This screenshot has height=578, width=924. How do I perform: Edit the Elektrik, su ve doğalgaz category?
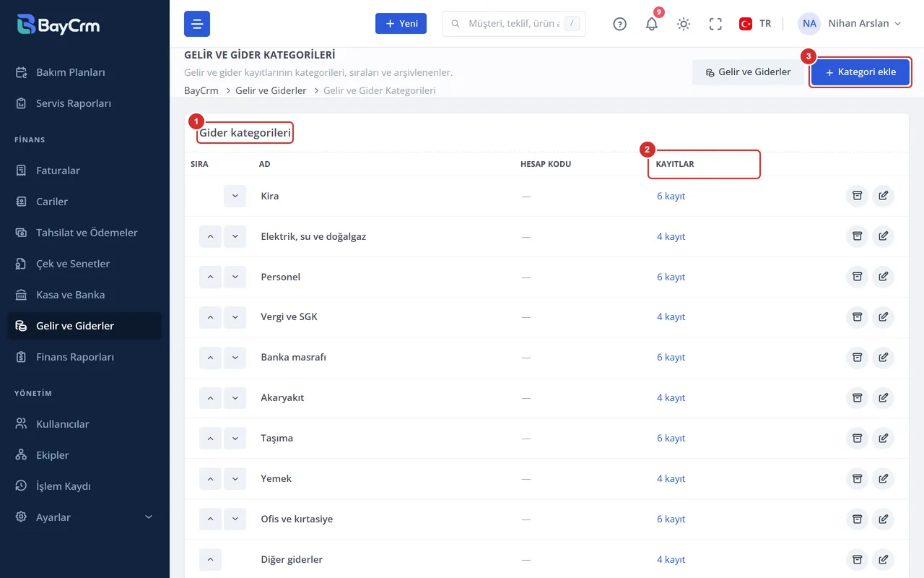click(884, 236)
